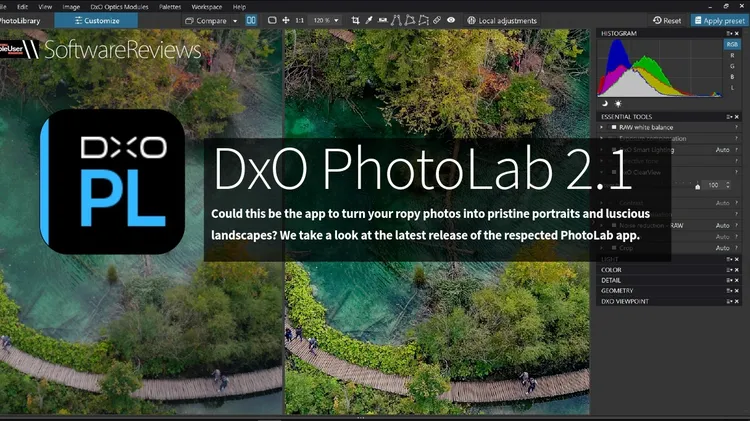Show L luminance histogram channel
This screenshot has width=750, height=421.
732,88
